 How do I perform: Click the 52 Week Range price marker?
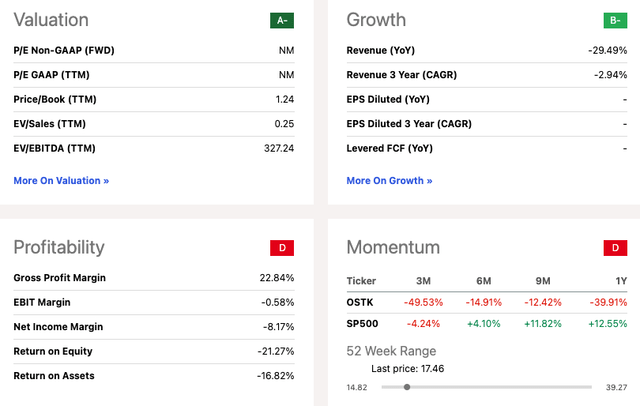pyautogui.click(x=406, y=387)
